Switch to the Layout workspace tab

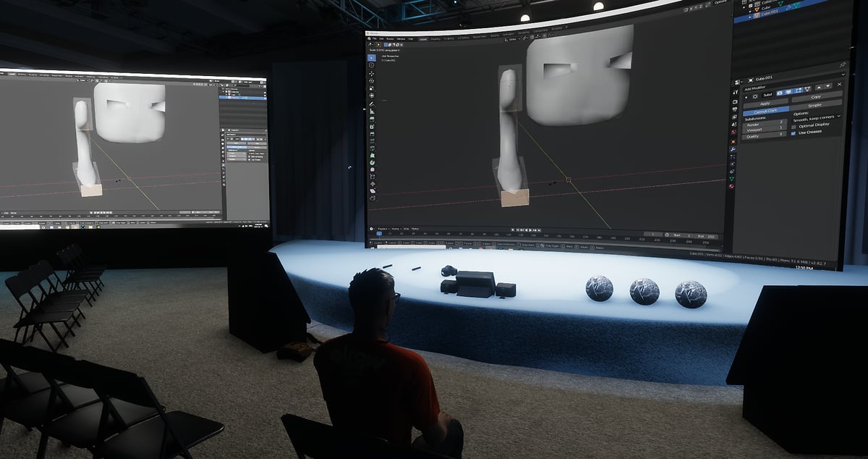[422, 38]
